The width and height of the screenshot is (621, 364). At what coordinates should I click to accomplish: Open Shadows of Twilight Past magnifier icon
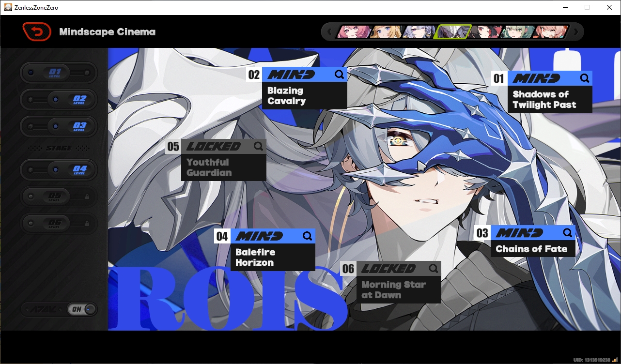585,78
